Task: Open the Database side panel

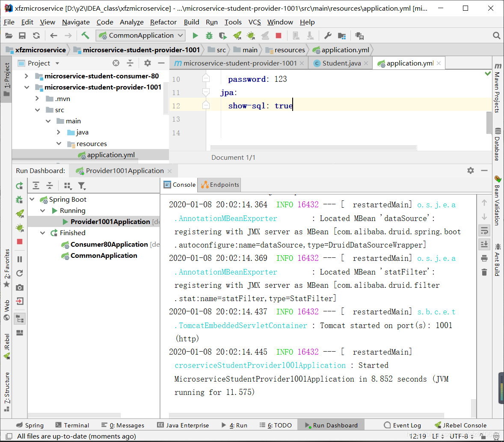Action: (x=498, y=144)
